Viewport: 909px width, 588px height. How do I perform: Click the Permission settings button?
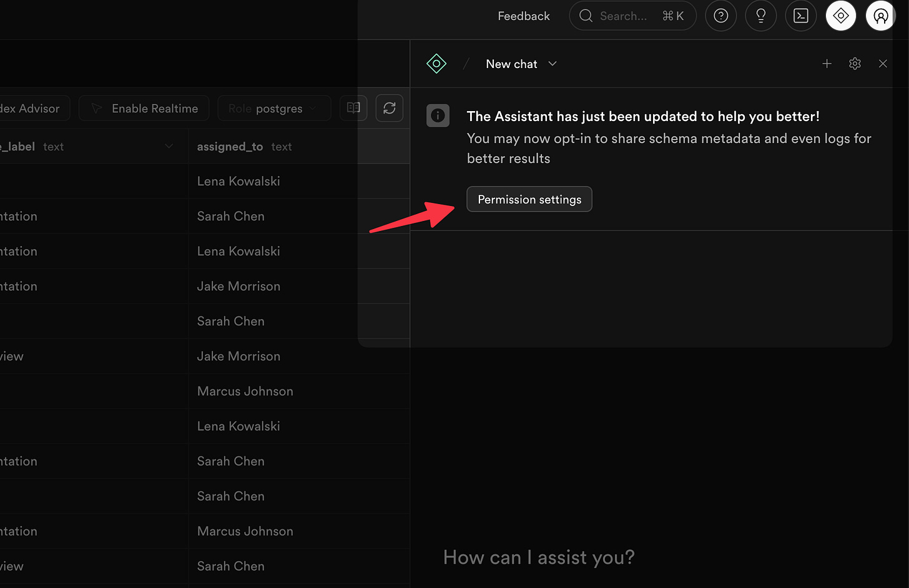(529, 199)
